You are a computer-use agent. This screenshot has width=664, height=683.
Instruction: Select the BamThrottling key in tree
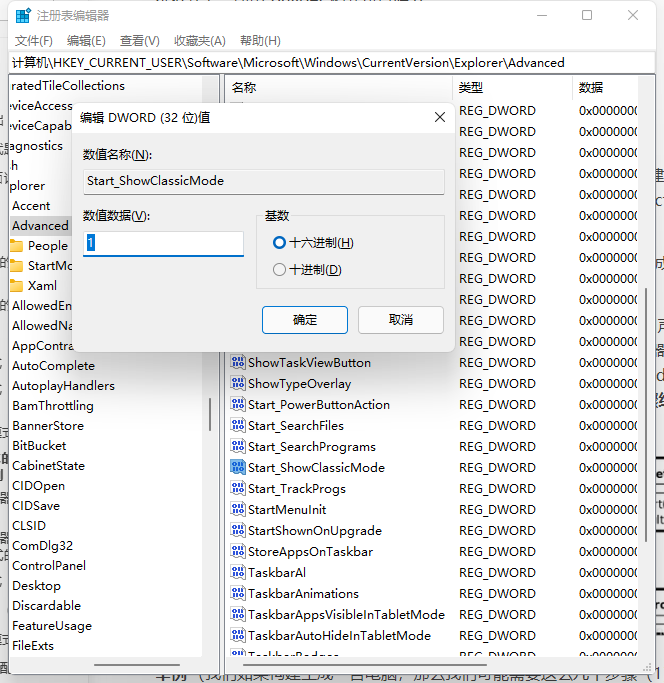[x=53, y=406]
